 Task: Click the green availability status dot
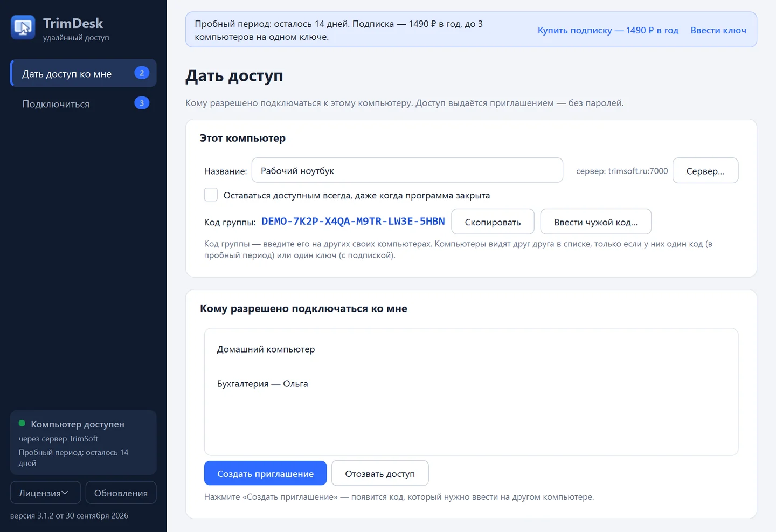point(22,423)
